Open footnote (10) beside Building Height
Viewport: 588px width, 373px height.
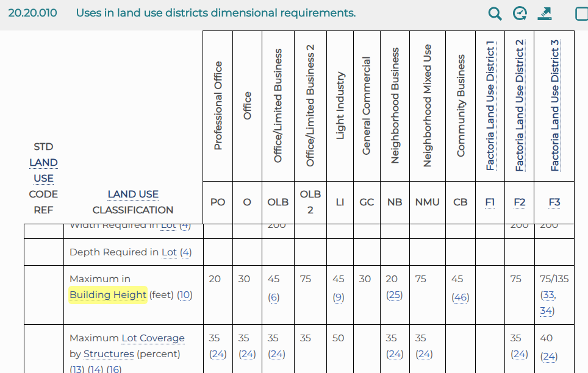click(185, 295)
